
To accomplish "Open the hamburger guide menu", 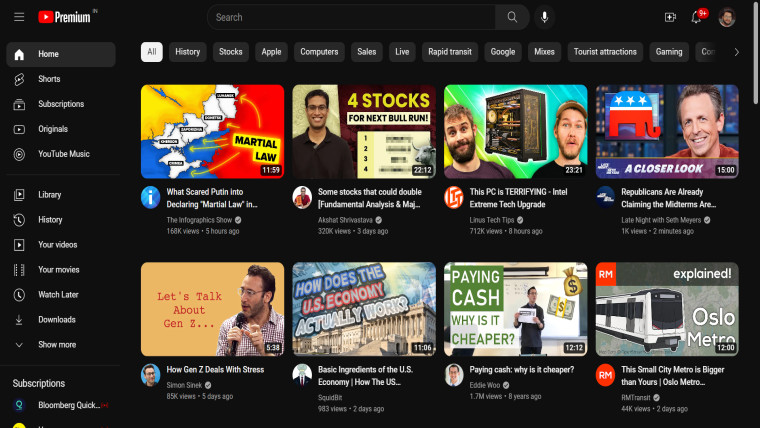I will click(x=19, y=17).
